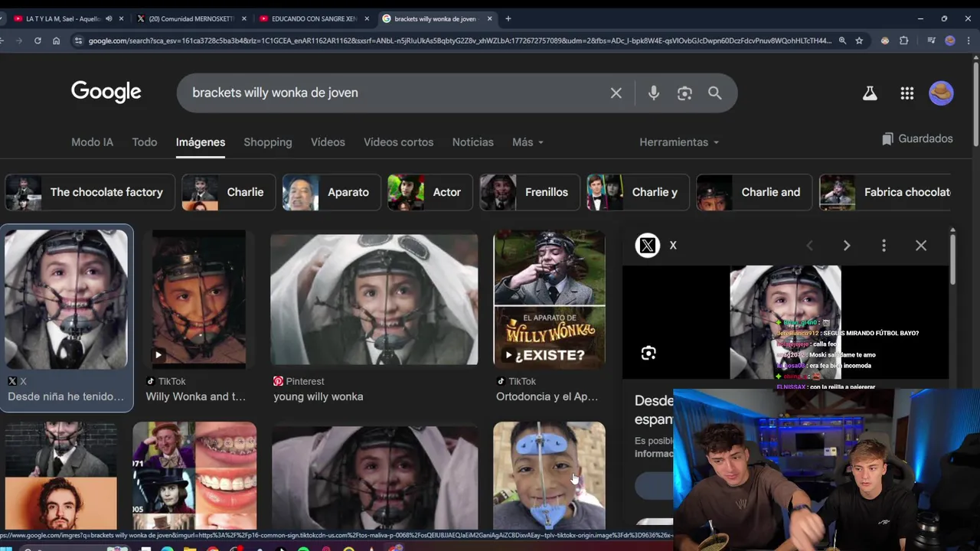Mute the LA T Y LA M tab audio
This screenshot has width=980, height=551.
(x=109, y=18)
